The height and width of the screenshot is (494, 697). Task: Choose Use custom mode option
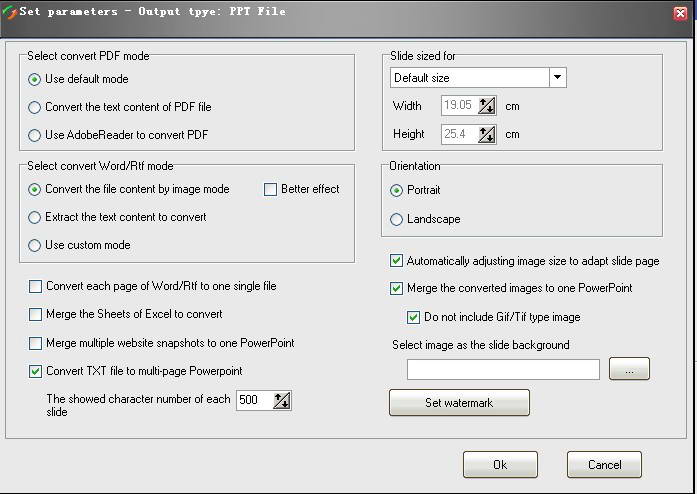click(x=35, y=245)
